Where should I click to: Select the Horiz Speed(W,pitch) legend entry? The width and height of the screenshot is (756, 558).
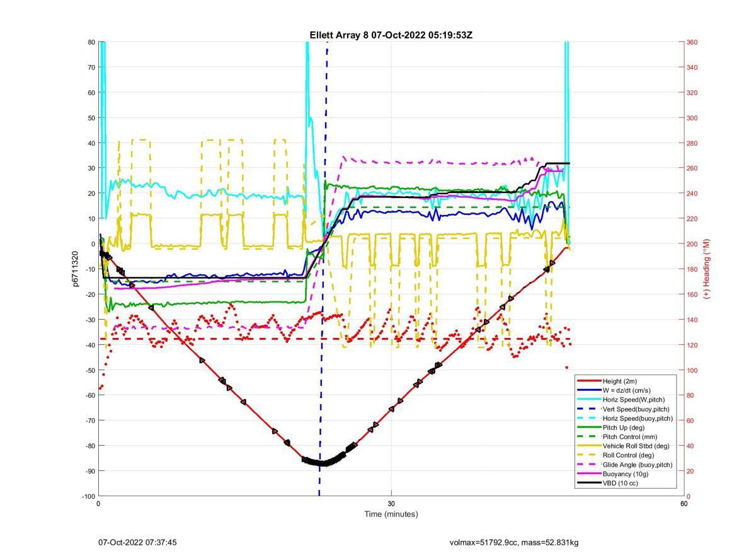click(x=621, y=400)
